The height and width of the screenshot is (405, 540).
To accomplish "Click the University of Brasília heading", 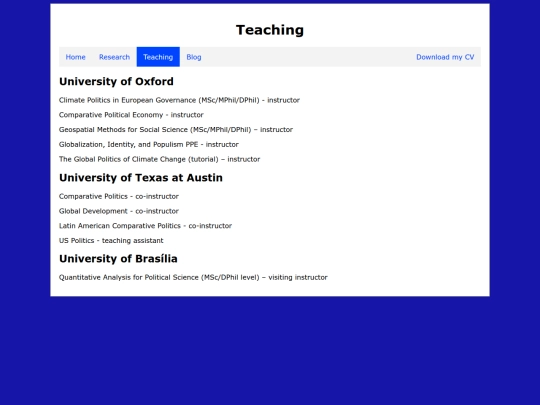I will tap(118, 259).
